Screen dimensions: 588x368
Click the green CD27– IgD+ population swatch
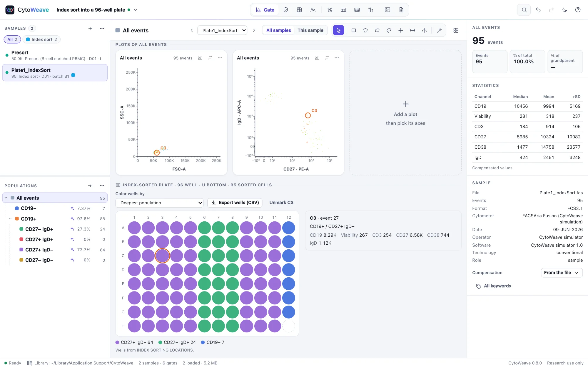[x=21, y=229]
